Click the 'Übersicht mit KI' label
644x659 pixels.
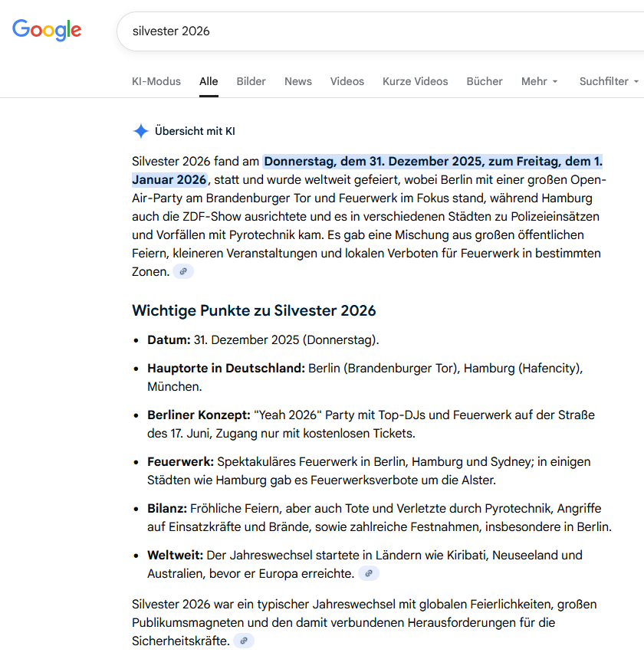(x=195, y=131)
